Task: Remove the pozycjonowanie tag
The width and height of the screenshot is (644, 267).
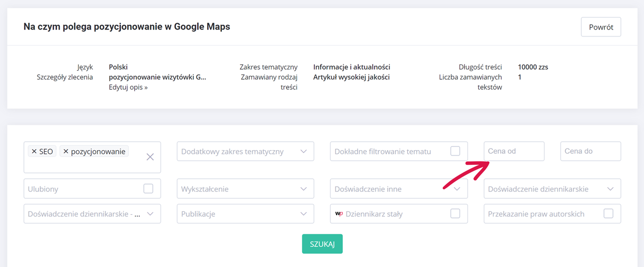Action: point(66,152)
